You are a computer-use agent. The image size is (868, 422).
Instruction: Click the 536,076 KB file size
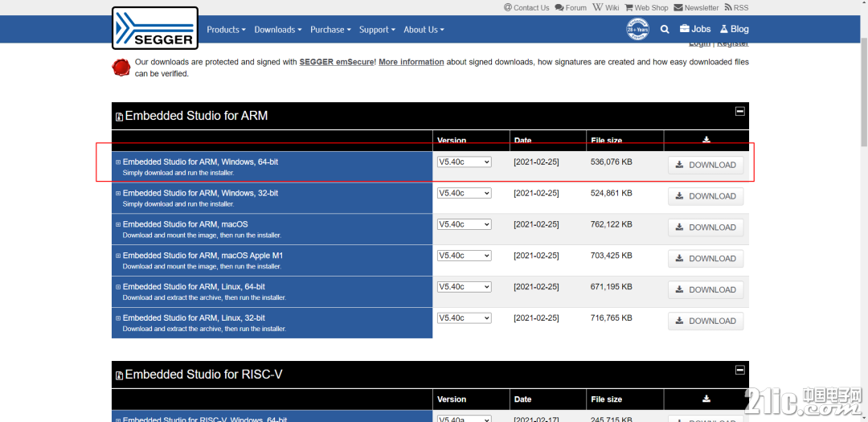612,162
